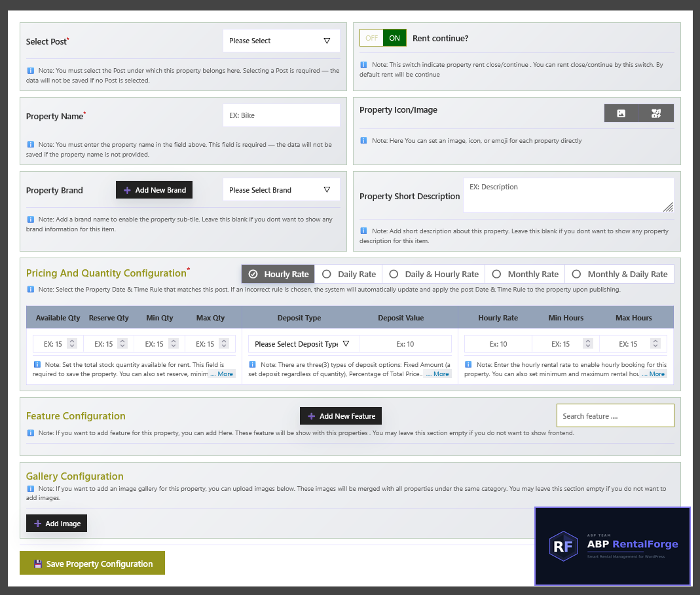The image size is (700, 595).
Task: Click the Deposit Value field
Action: pos(405,344)
